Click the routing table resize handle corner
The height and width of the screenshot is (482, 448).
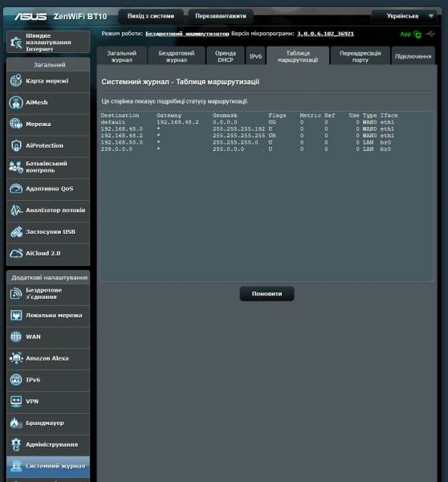[x=432, y=280]
